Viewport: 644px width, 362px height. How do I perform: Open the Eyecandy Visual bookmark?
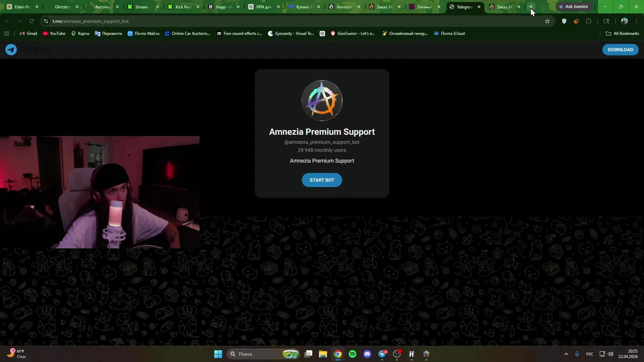(x=291, y=33)
